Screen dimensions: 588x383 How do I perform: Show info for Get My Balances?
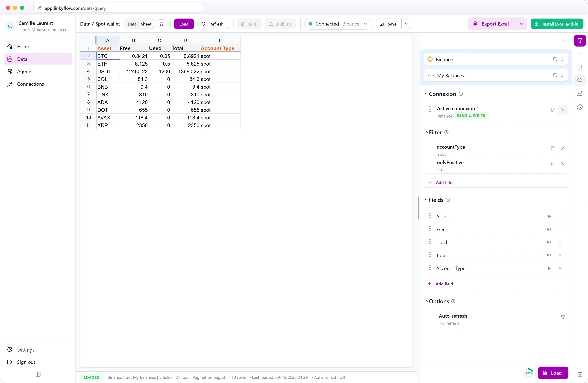(555, 75)
